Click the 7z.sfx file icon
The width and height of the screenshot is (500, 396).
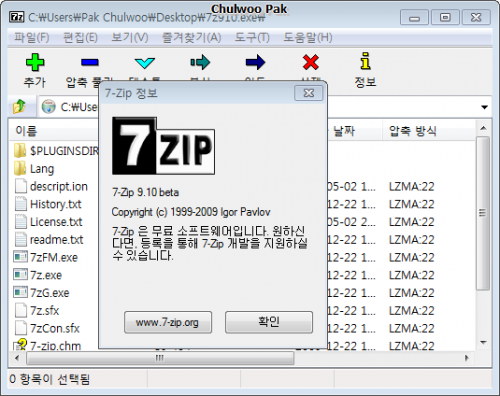[x=21, y=310]
